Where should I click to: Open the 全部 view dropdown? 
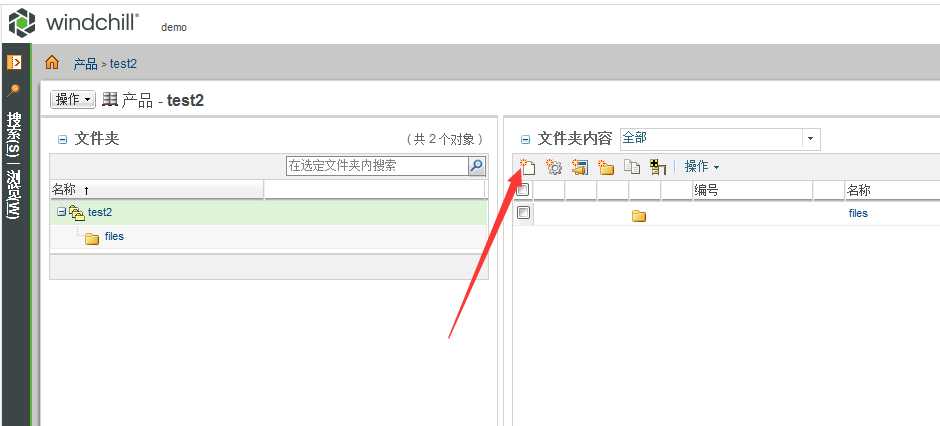coord(810,139)
